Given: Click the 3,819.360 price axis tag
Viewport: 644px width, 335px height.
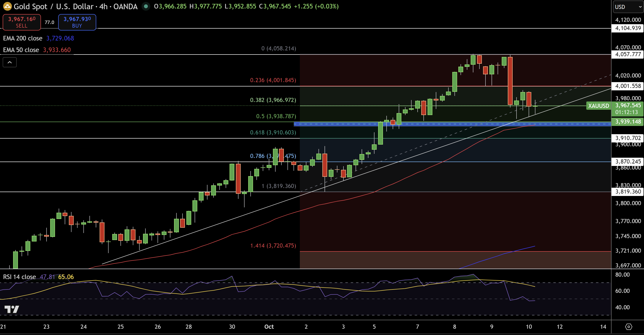Looking at the screenshot, I should pyautogui.click(x=628, y=192).
